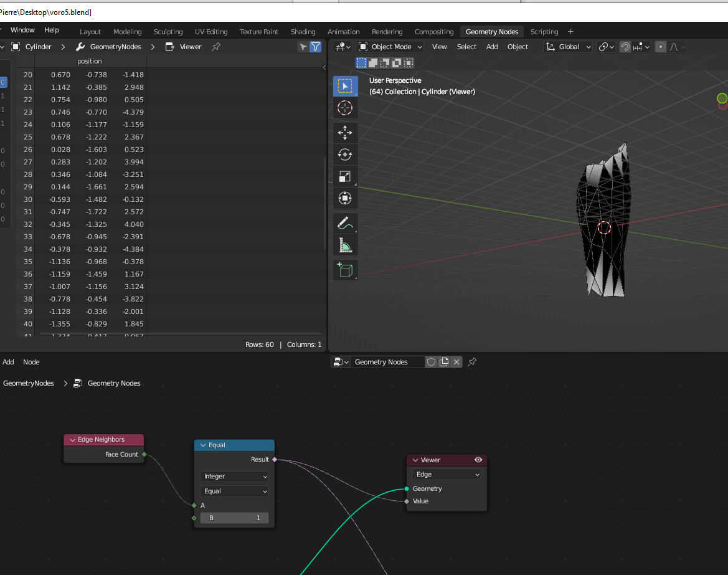Viewport: 728px width, 575px height.
Task: Choose the Rotate tool
Action: click(x=345, y=154)
